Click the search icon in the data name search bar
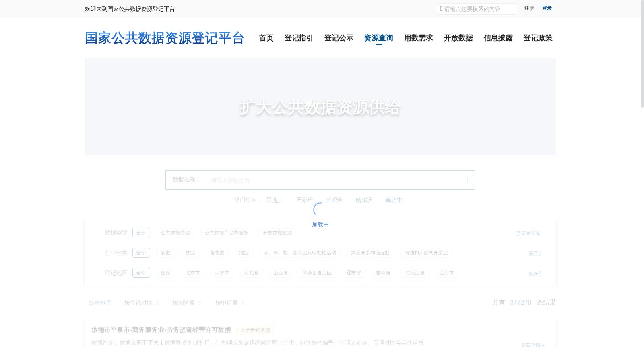 [x=466, y=180]
